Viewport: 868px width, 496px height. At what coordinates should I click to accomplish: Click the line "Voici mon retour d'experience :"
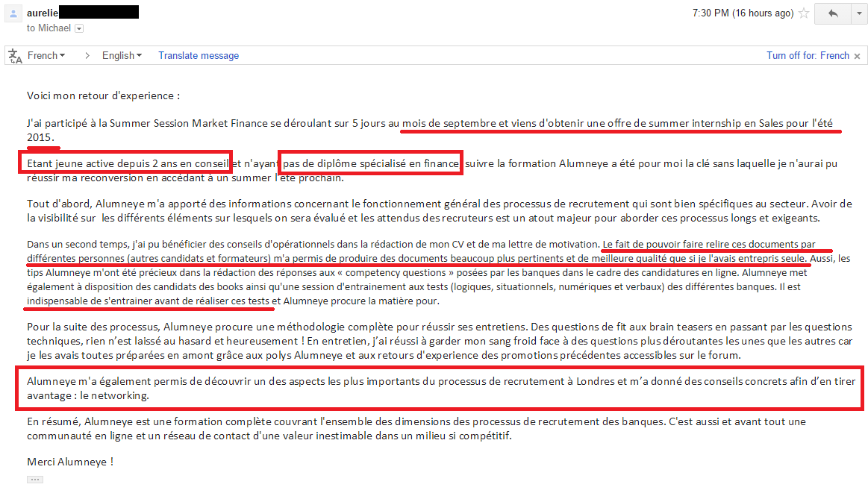pyautogui.click(x=104, y=95)
